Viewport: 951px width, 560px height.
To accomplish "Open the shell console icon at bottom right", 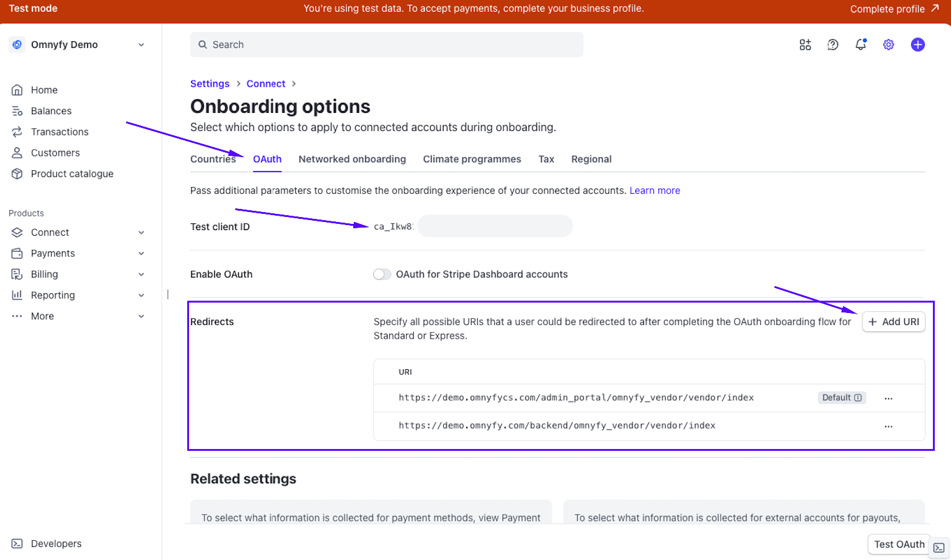I will click(x=939, y=548).
